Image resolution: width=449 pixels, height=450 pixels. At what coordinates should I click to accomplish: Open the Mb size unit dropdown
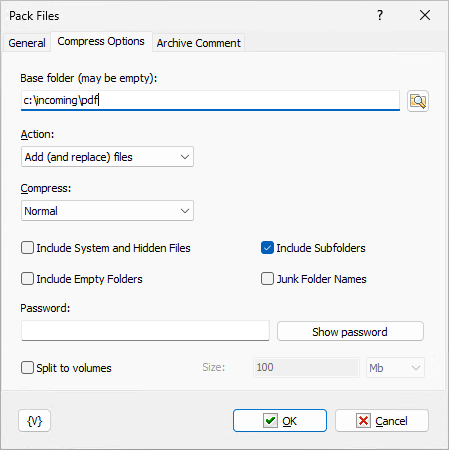pyautogui.click(x=395, y=368)
